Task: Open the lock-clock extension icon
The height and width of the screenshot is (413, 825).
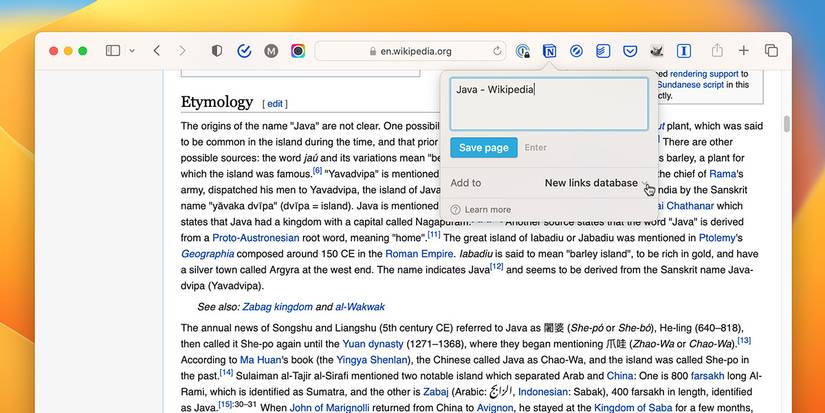Action: (x=522, y=51)
